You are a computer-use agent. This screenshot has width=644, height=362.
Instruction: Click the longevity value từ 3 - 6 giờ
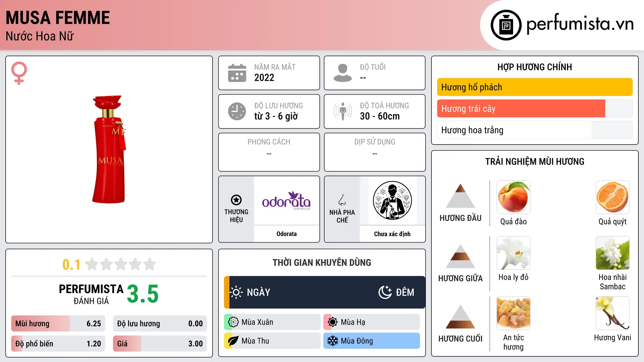(x=276, y=116)
